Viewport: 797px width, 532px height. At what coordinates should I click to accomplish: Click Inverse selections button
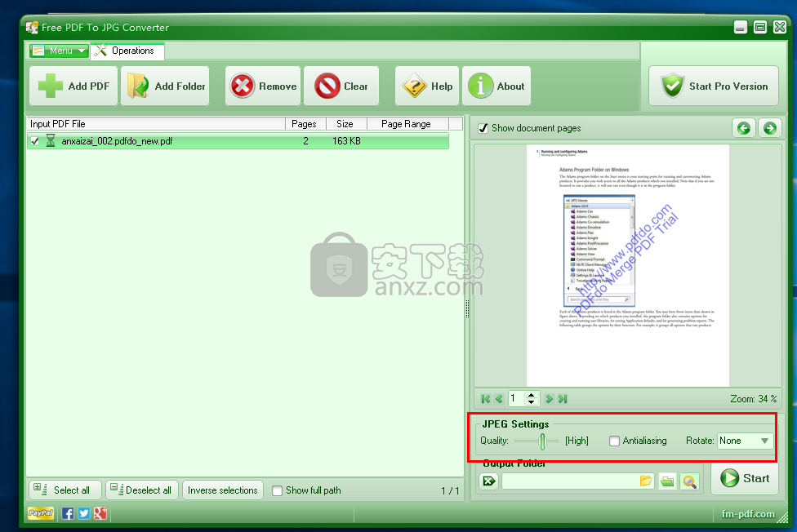(223, 490)
